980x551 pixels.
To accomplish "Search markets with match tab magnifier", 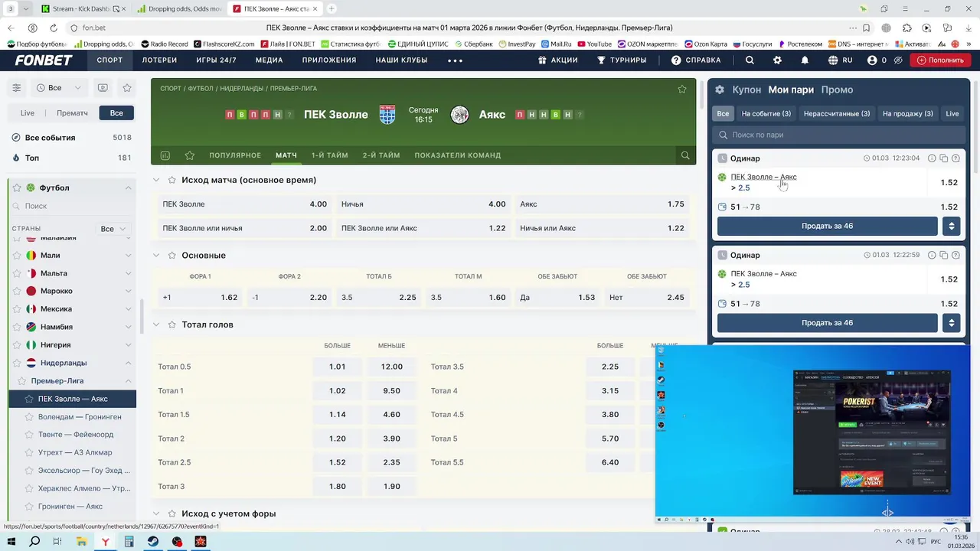I will click(x=685, y=155).
